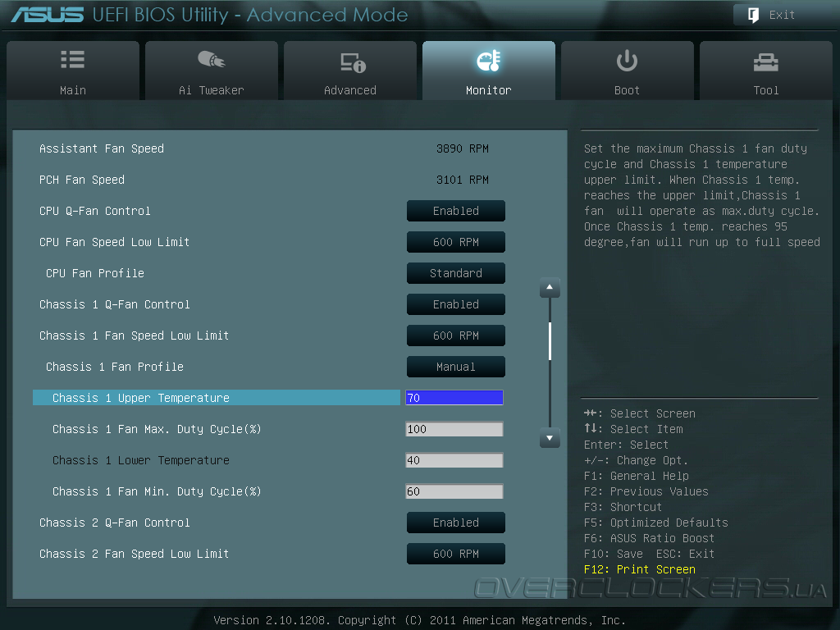Click the F5: Optimized Defaults hint
Screen dimensions: 840x630
(x=656, y=523)
